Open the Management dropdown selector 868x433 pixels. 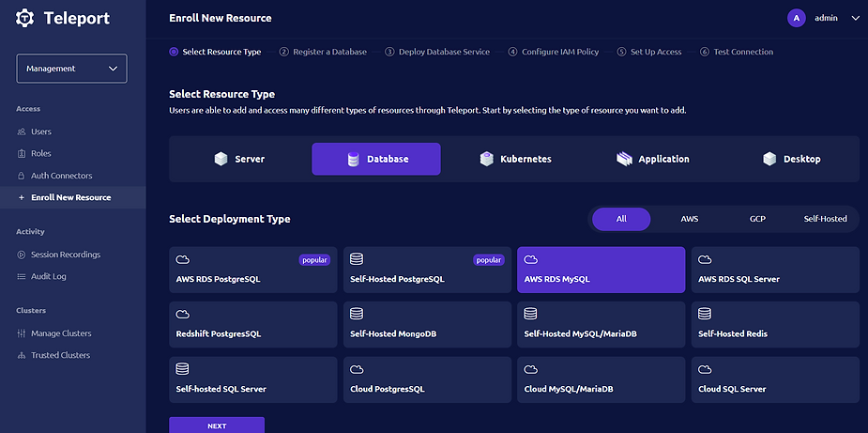pyautogui.click(x=72, y=69)
